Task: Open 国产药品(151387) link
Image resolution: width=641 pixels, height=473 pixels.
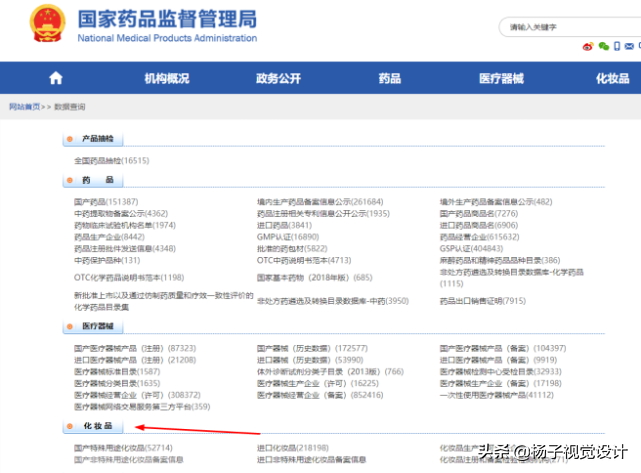Action: (106, 202)
